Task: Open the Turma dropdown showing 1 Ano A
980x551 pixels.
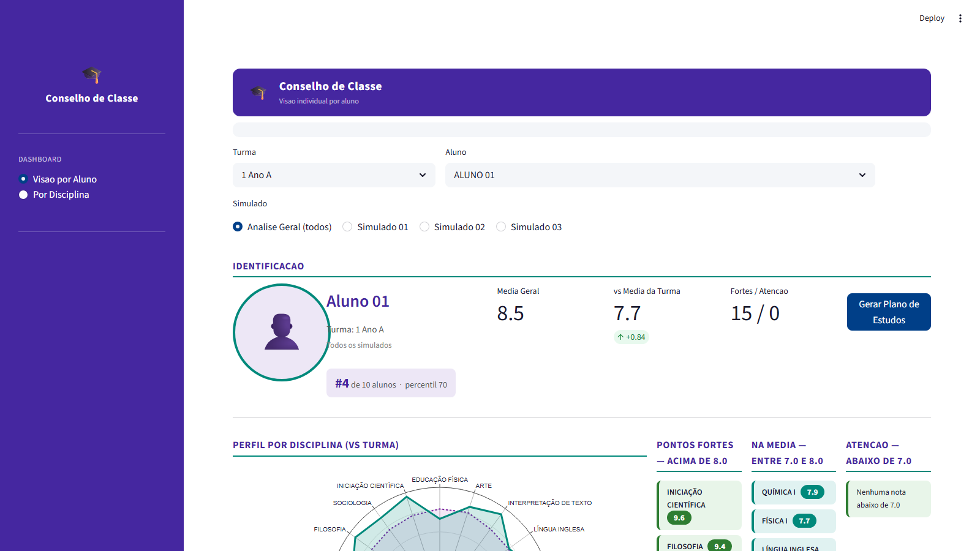Action: point(334,175)
